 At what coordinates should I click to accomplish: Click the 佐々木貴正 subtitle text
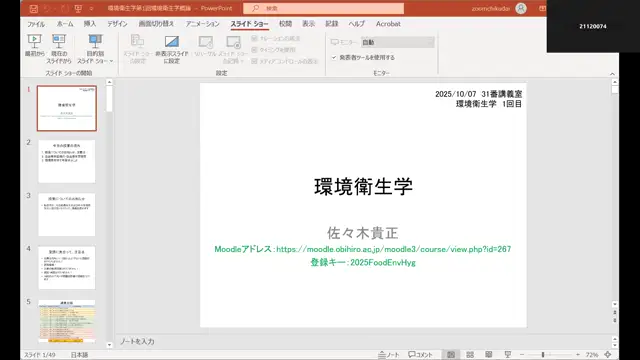pos(363,233)
